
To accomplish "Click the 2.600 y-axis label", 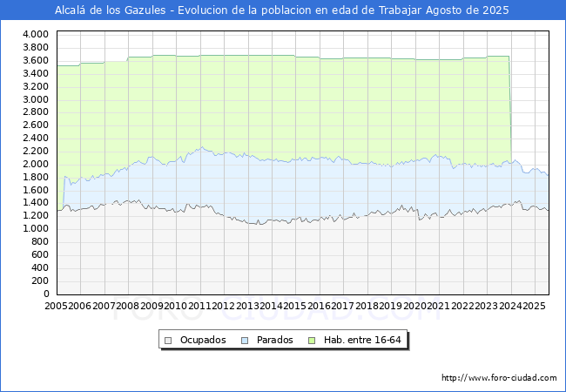I will 36,125.
